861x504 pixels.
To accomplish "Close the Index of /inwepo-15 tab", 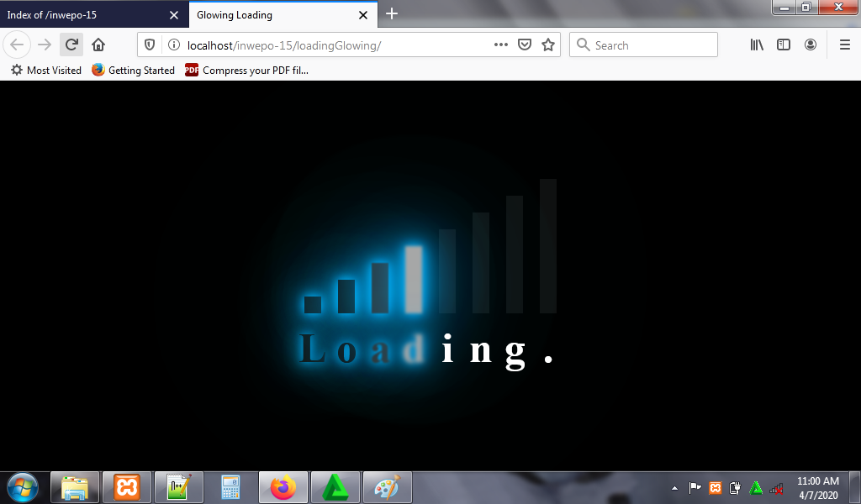I will pyautogui.click(x=174, y=15).
